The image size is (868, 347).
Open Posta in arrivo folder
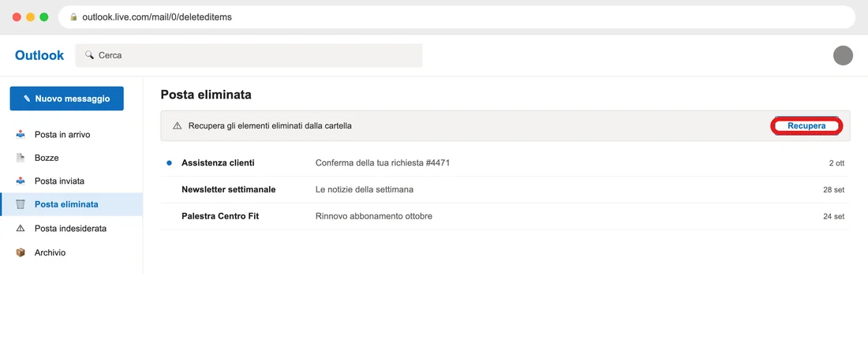pos(71,135)
